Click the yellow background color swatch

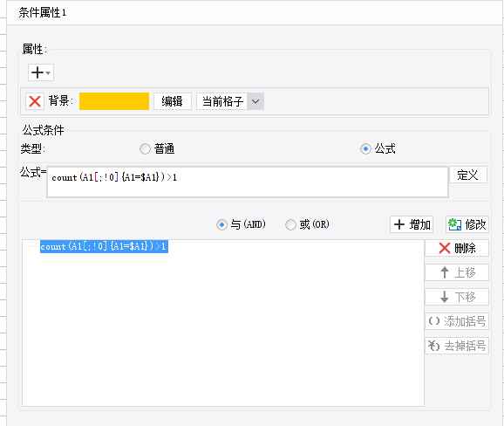coord(114,101)
